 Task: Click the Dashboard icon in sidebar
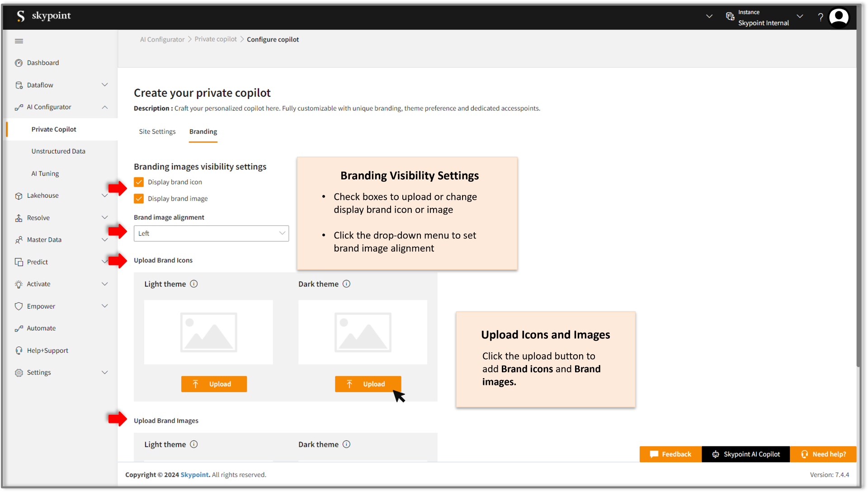[19, 62]
